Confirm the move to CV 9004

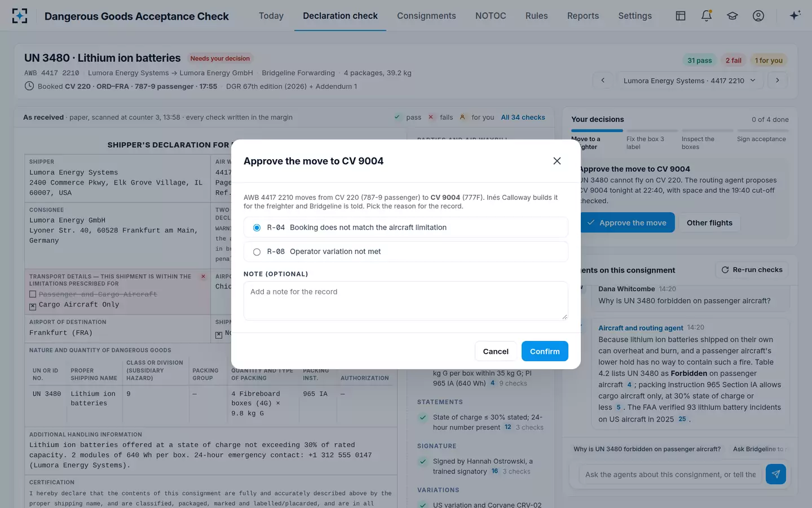545,351
